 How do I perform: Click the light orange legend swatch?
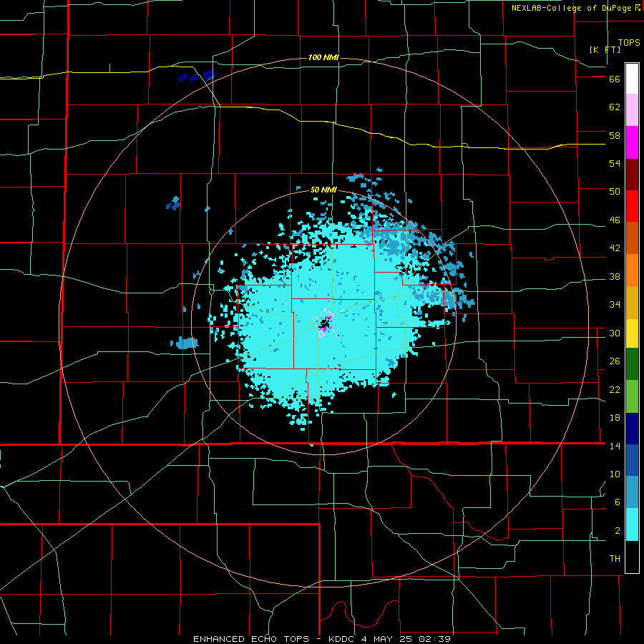tap(632, 270)
